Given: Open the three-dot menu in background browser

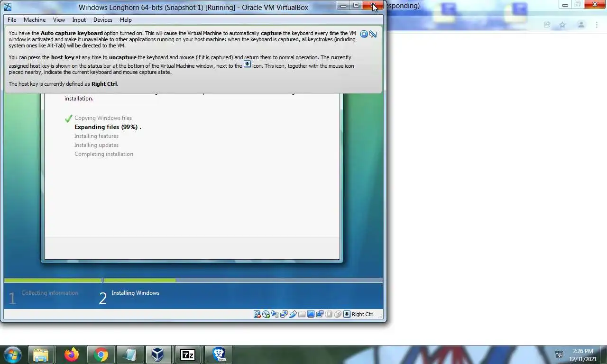Looking at the screenshot, I should coord(597,25).
